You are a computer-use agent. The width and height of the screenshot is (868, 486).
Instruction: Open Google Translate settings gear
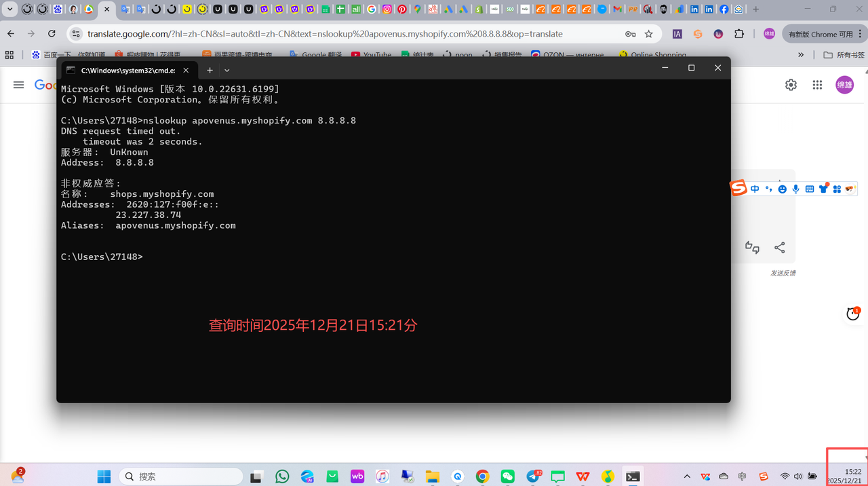(791, 85)
